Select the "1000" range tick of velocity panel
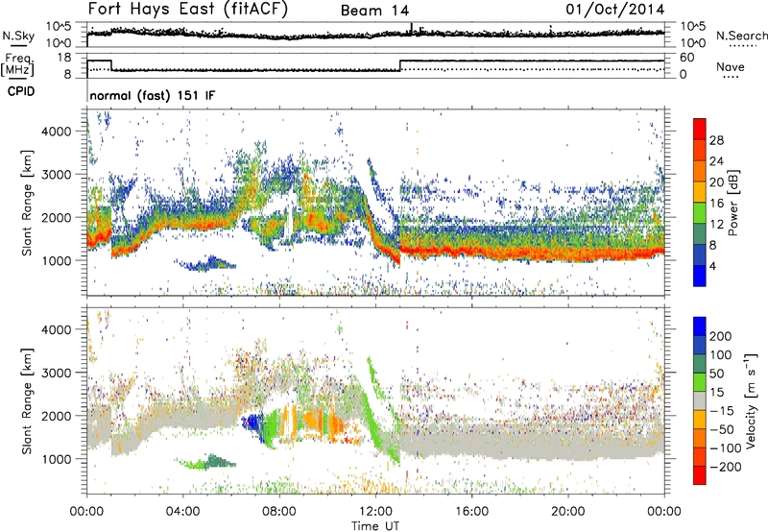The height and width of the screenshot is (532, 768). click(56, 459)
